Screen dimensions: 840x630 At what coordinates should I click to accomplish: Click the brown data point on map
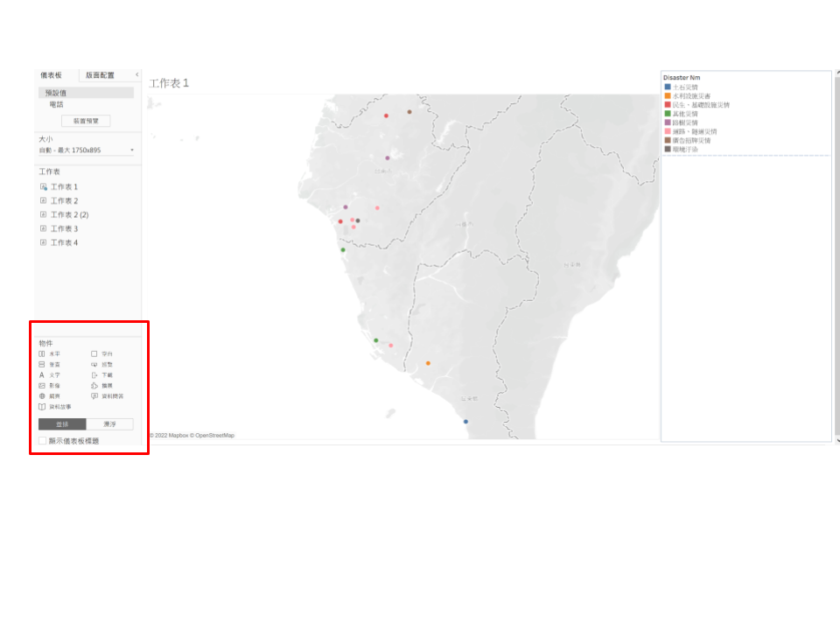409,112
